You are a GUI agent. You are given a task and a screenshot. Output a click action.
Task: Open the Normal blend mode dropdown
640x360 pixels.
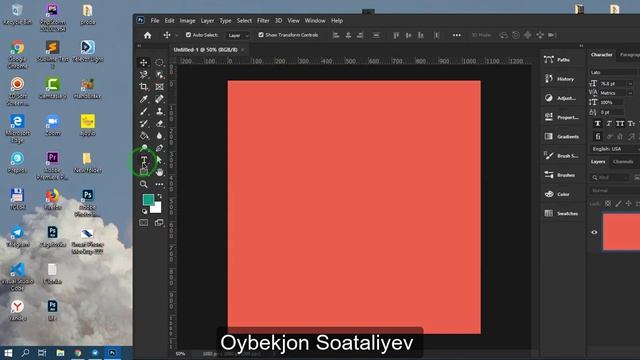[x=614, y=191]
